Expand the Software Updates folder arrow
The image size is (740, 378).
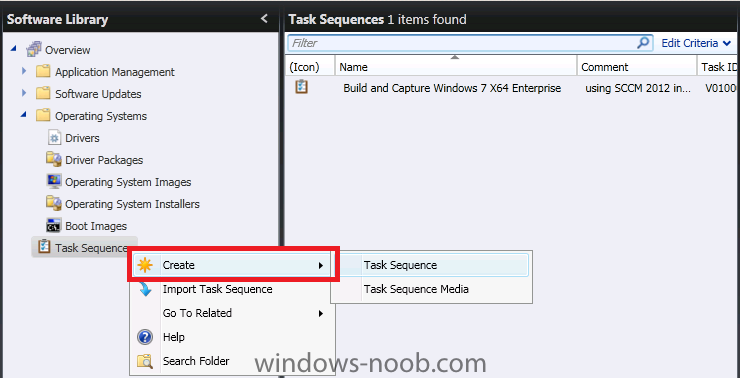click(x=24, y=93)
